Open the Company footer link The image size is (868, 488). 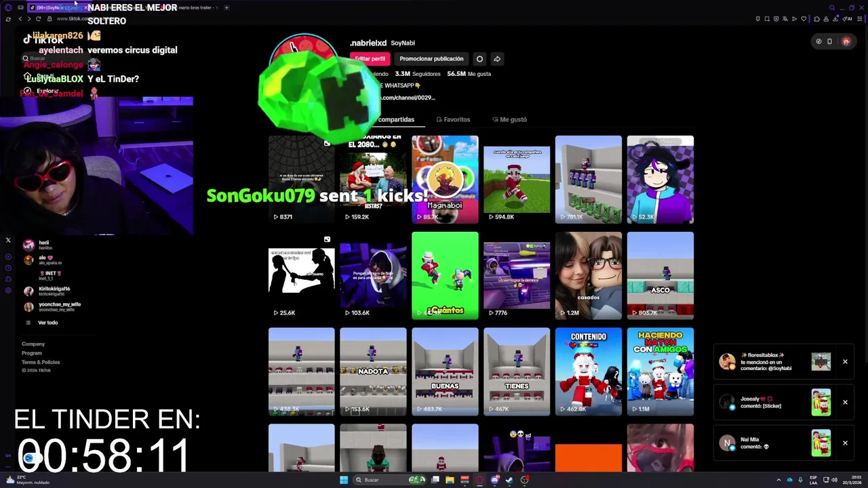coord(33,344)
